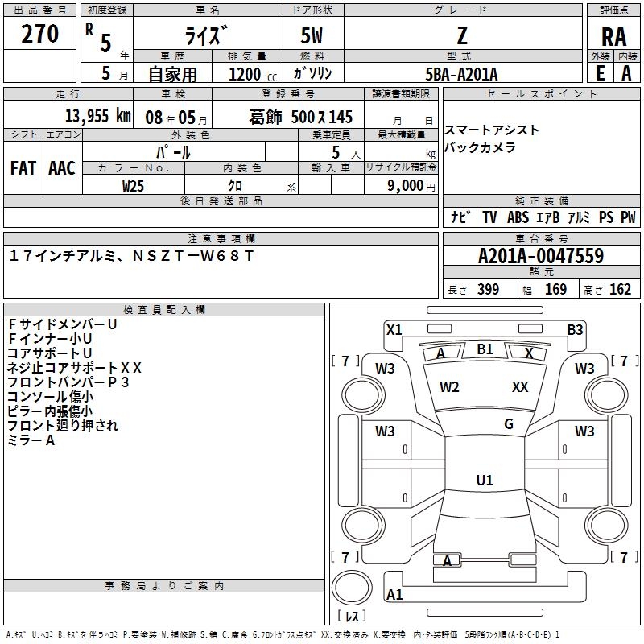
Task: Click inspector note フロントバンパーP3
Action: 68,382
